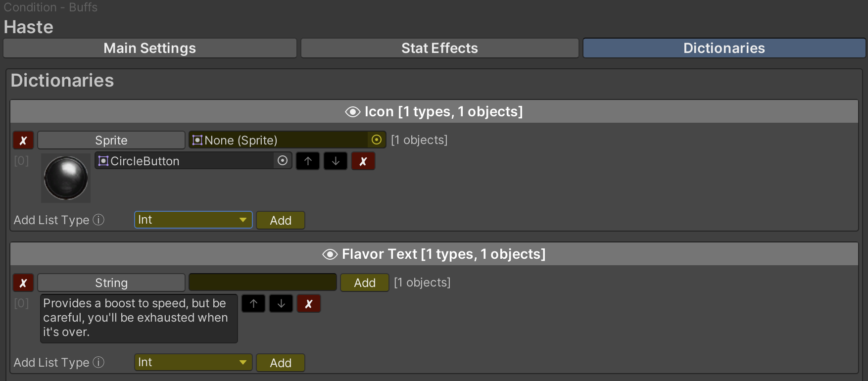Switch to the Main Settings tab
The height and width of the screenshot is (381, 868).
coord(149,48)
